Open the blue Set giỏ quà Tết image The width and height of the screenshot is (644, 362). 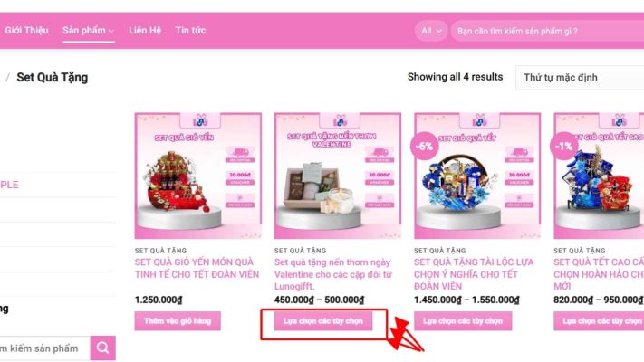coord(477,176)
